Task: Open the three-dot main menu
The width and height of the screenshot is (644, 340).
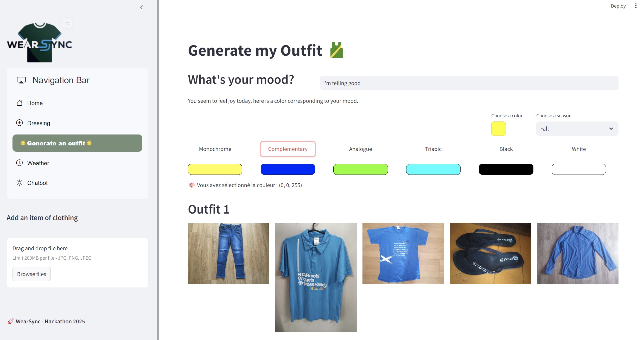Action: 636,6
